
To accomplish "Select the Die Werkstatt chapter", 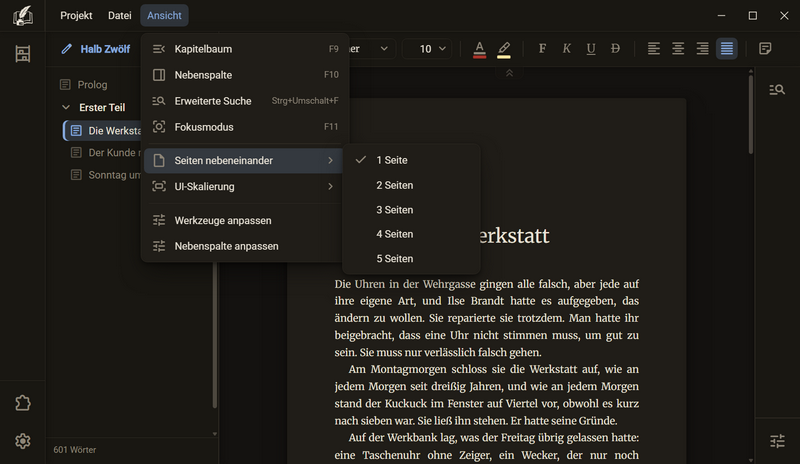I will coord(102,131).
